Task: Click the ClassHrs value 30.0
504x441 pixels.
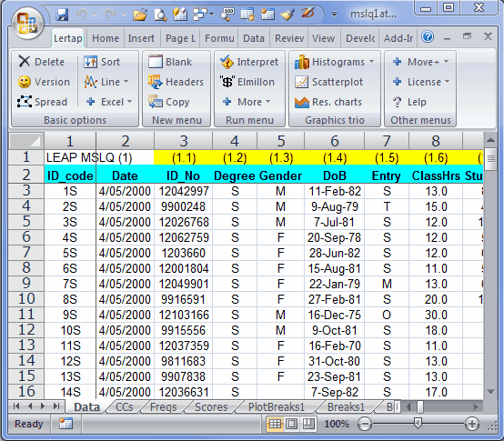Action: click(436, 315)
